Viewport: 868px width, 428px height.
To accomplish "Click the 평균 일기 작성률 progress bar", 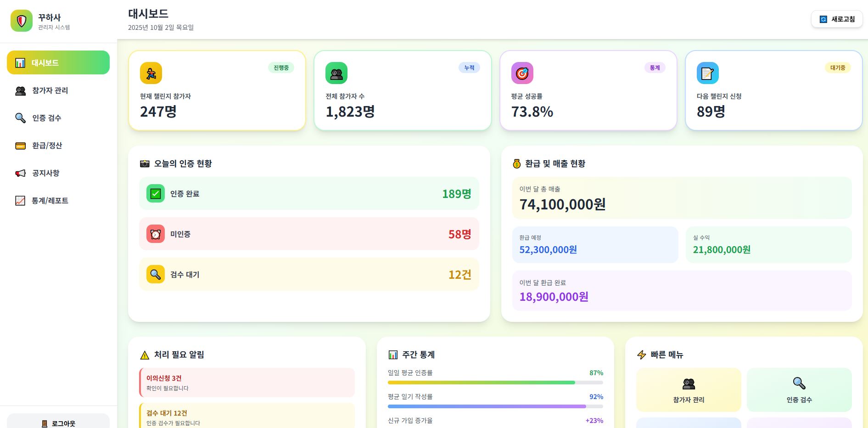I will (x=495, y=406).
